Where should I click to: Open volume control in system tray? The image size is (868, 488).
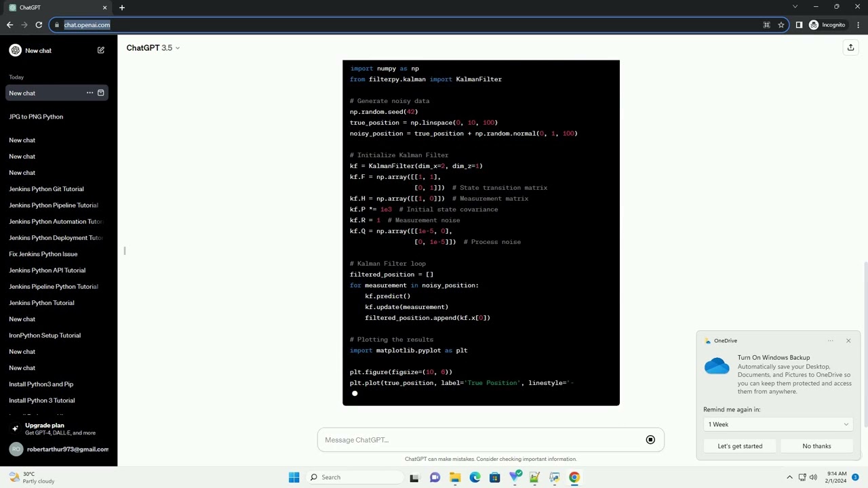(814, 477)
